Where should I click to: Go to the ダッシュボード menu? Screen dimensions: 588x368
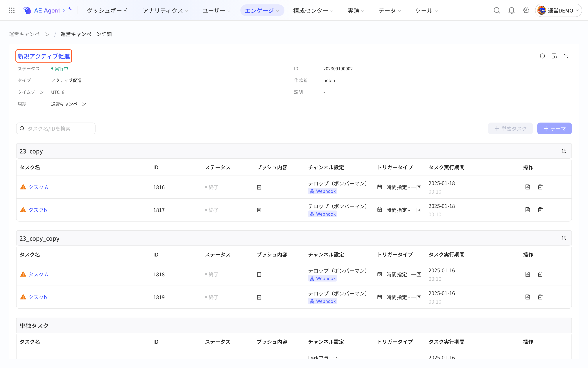click(x=107, y=10)
